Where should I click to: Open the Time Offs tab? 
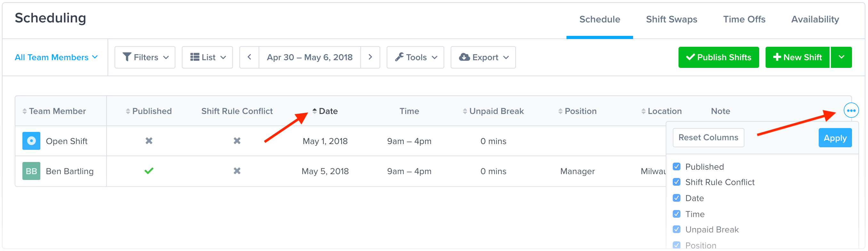tap(744, 19)
